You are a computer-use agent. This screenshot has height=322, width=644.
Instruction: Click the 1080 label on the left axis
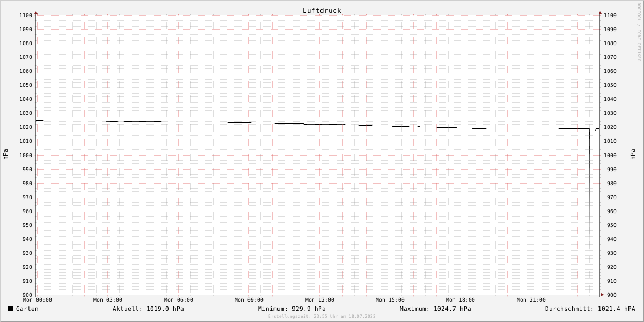(26, 43)
